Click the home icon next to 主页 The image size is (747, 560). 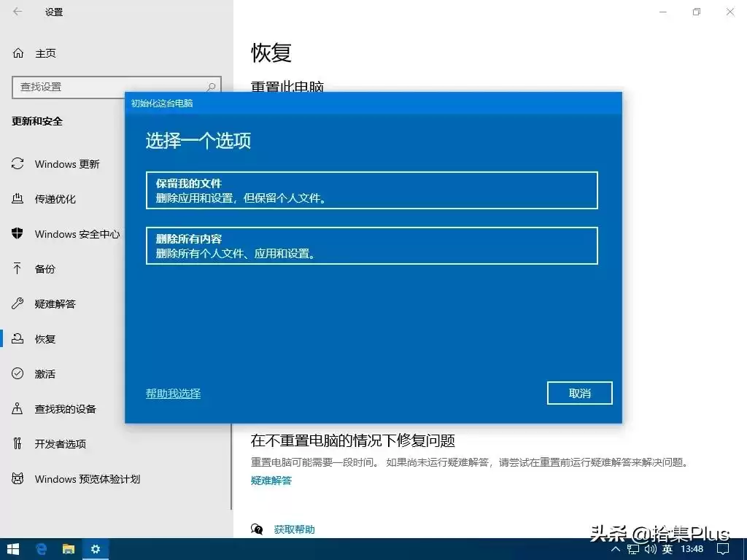[x=18, y=52]
